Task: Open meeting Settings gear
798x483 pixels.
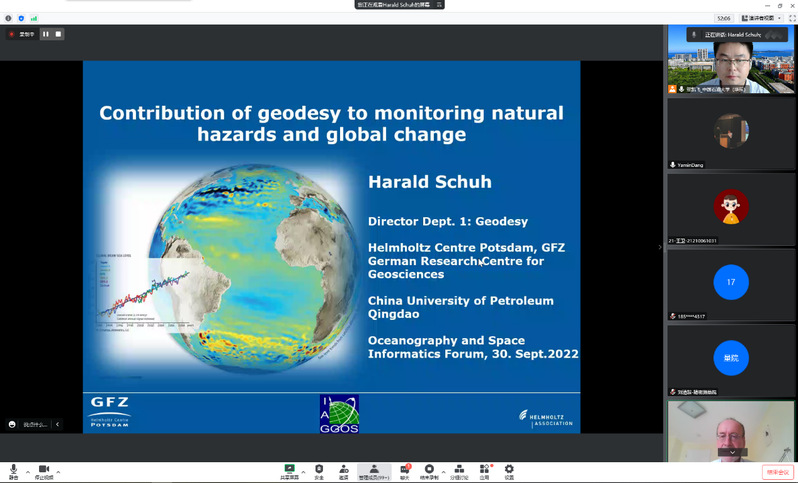Action: [509, 470]
